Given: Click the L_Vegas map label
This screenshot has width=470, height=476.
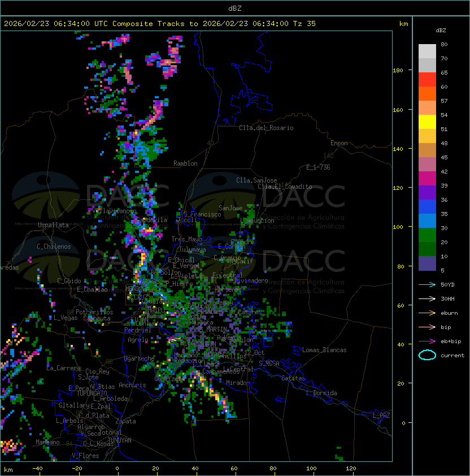Looking at the screenshot, I should point(66,318).
